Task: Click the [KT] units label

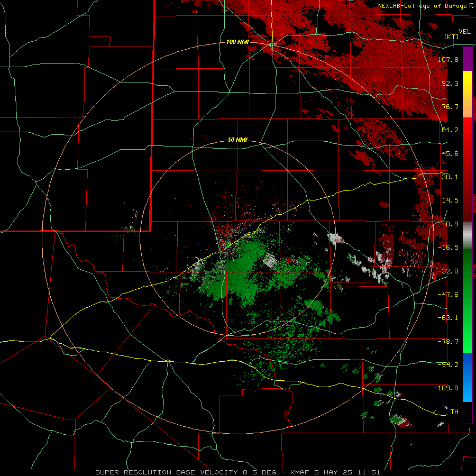Action: tap(452, 36)
